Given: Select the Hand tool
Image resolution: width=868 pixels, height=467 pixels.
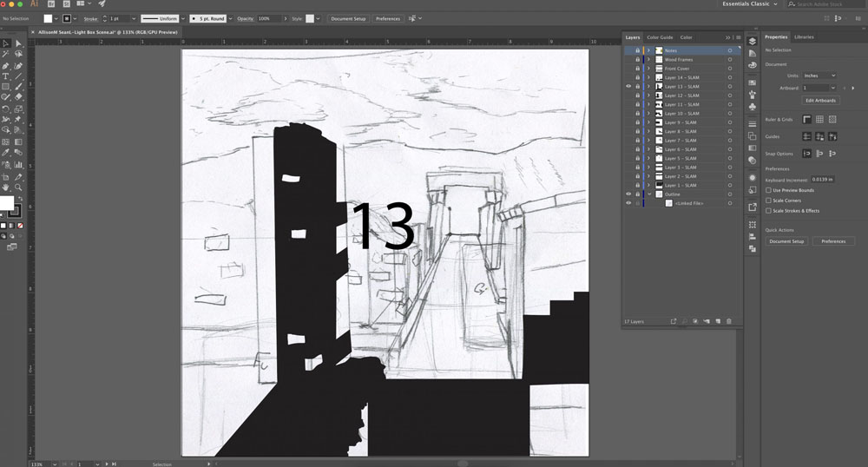Looking at the screenshot, I should click(5, 187).
